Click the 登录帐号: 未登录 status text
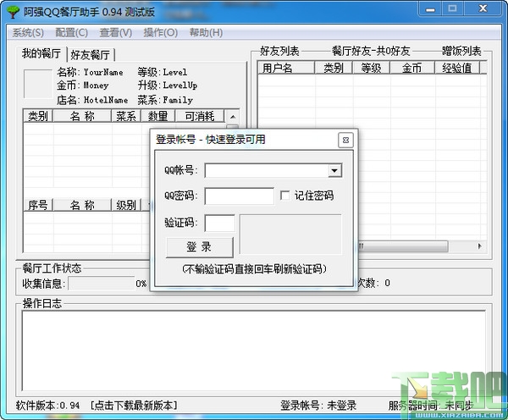 point(318,406)
